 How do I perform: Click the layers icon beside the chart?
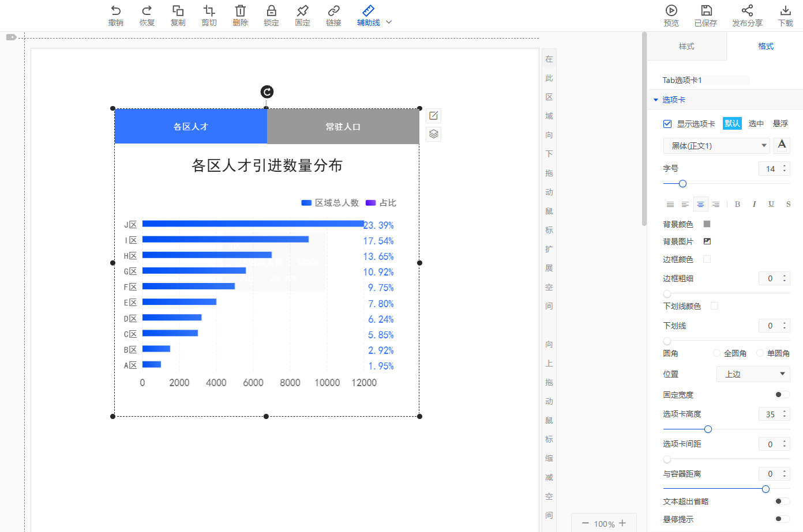click(x=434, y=134)
